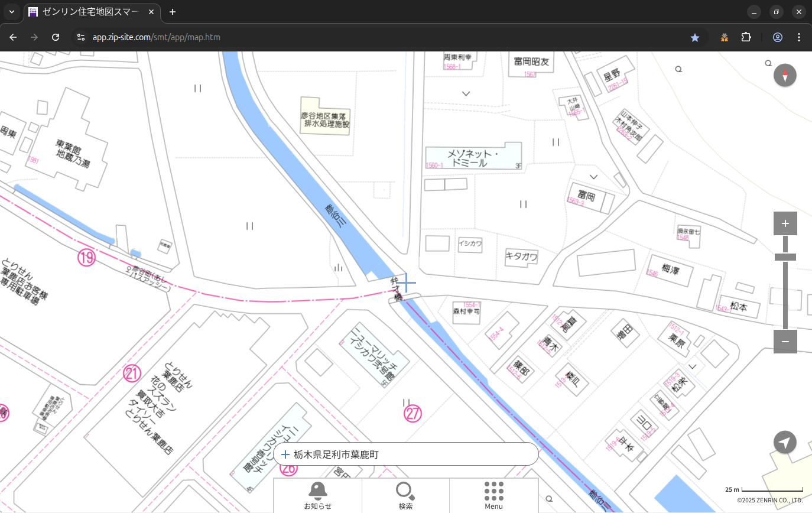Click the イシカワ house label
Viewport: 812px width, 513px height.
point(470,243)
